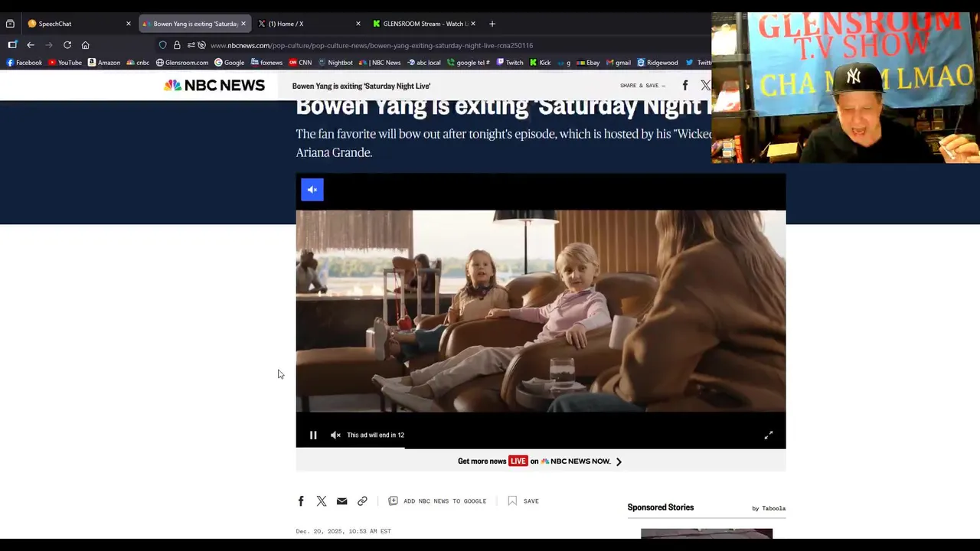
Task: Share the article on Facebook below the video
Action: pos(301,501)
